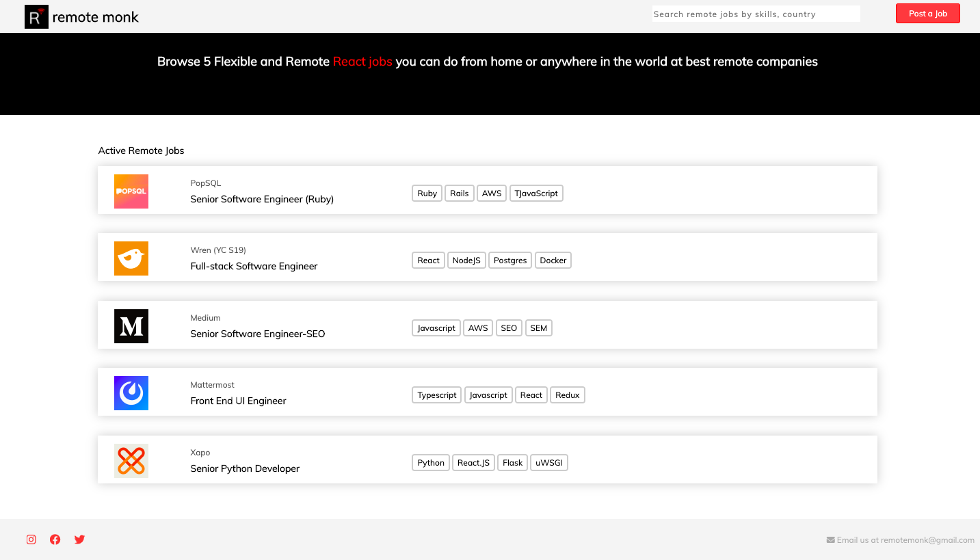This screenshot has width=980, height=560.
Task: Click the NodeJS skill tag
Action: point(466,261)
